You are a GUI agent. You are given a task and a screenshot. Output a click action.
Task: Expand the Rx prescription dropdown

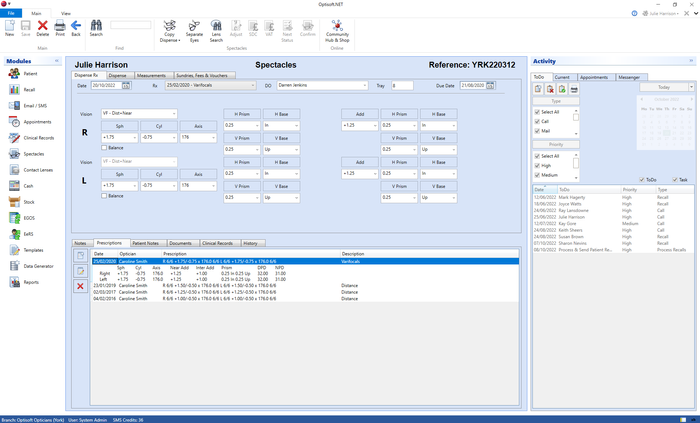[211, 85]
